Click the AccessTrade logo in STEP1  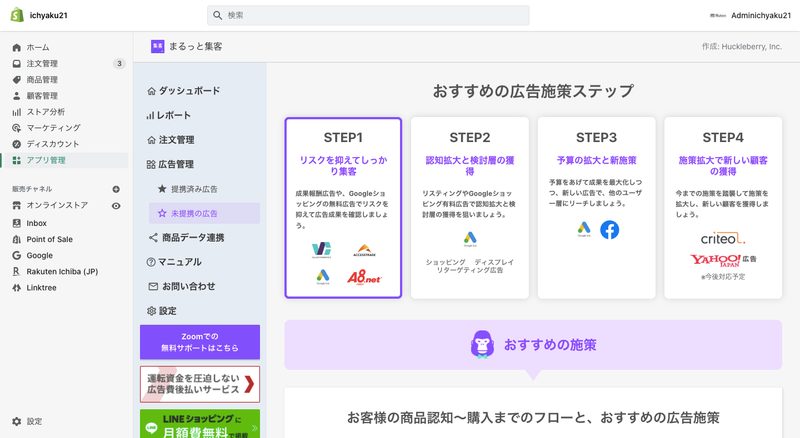[364, 250]
